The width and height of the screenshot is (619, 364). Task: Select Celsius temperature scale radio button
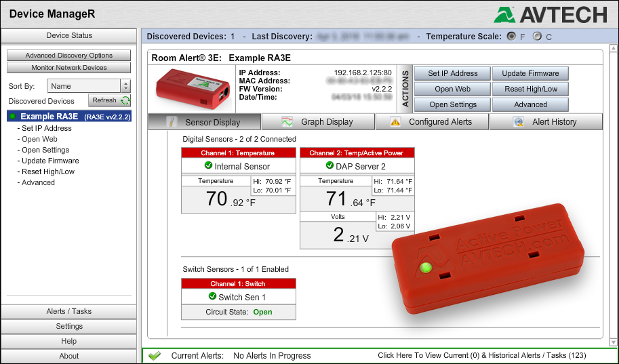click(537, 36)
